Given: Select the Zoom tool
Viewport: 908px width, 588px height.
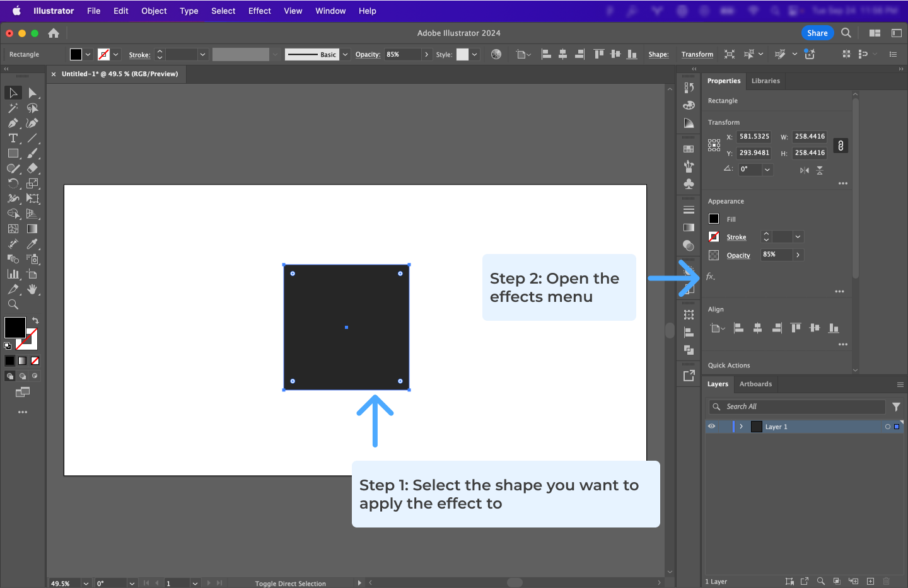Looking at the screenshot, I should click(13, 304).
